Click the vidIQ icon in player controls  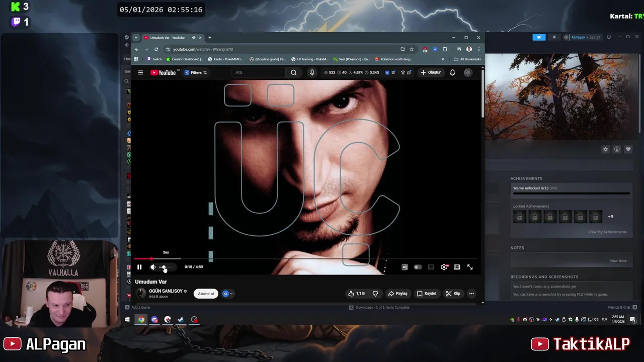(x=405, y=267)
